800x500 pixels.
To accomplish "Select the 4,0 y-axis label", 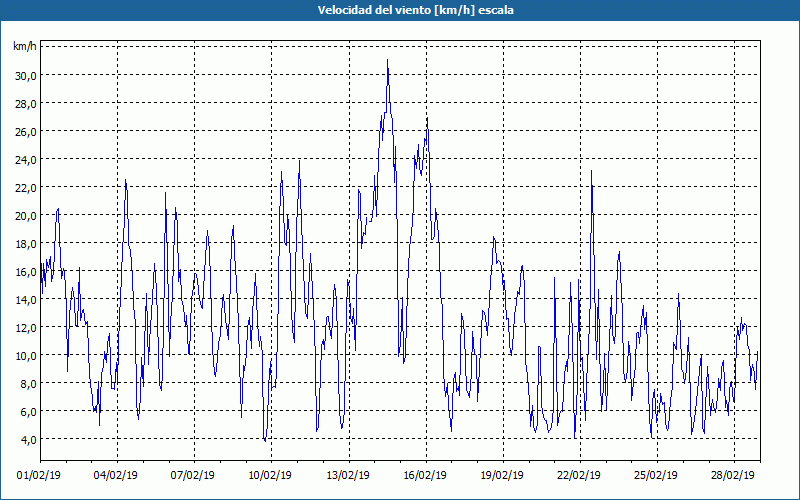I will click(x=28, y=440).
